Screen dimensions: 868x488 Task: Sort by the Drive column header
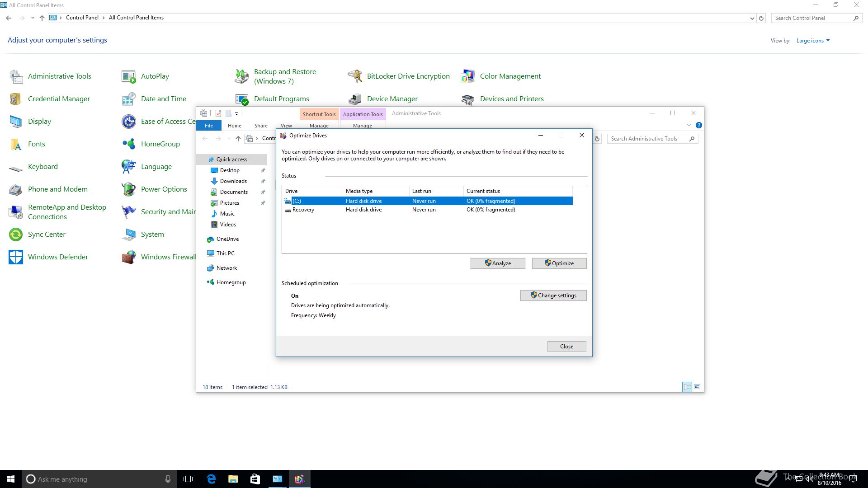(x=312, y=191)
